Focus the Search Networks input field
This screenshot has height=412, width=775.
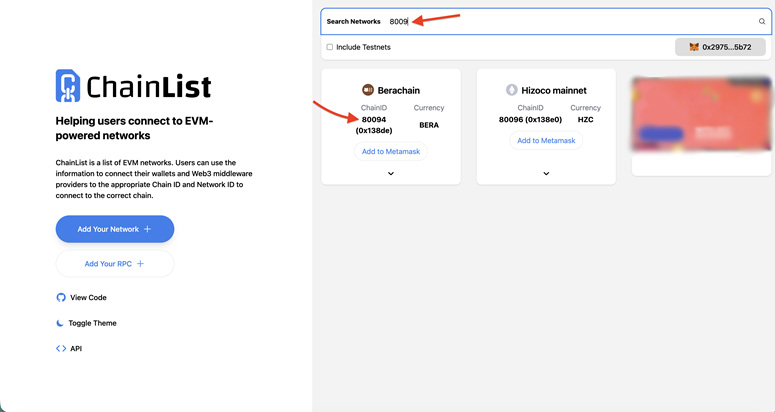pos(570,21)
